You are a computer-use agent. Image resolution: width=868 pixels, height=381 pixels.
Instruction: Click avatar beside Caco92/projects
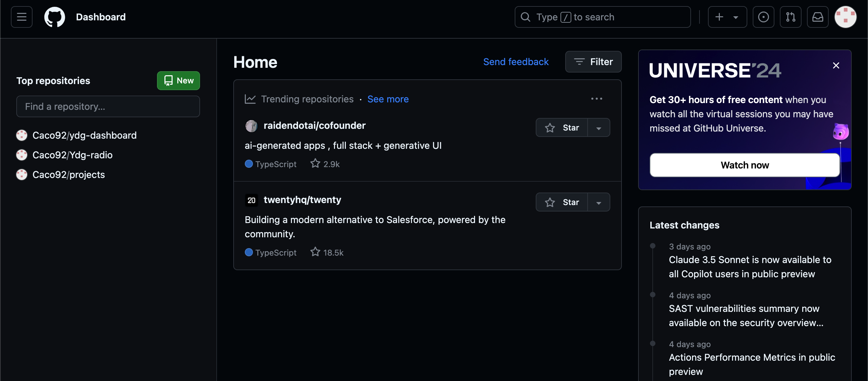click(22, 175)
